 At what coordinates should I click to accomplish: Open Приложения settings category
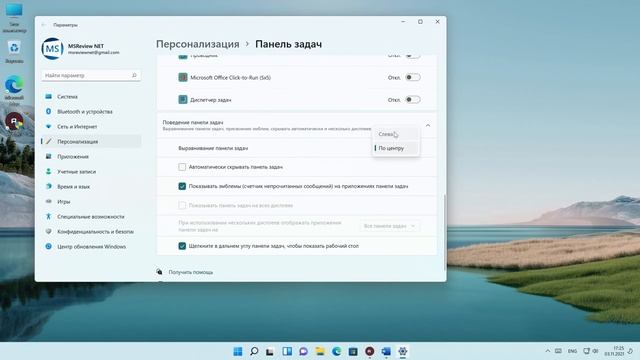pos(91,156)
